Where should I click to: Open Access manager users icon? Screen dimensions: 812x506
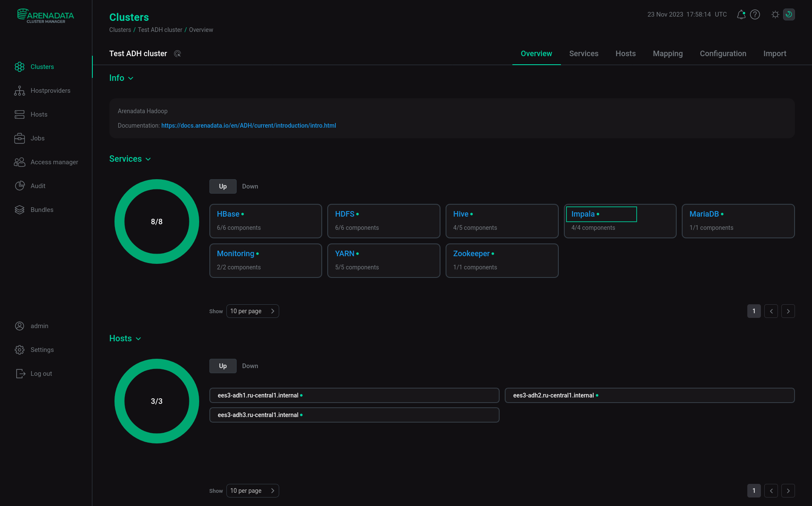[x=20, y=162]
